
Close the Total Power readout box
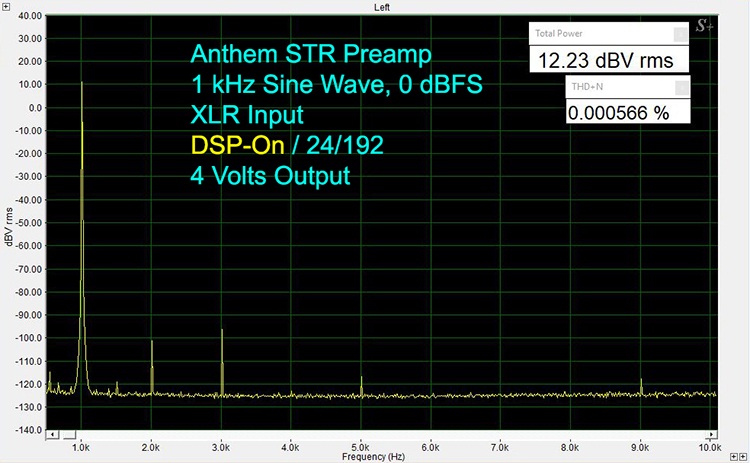[680, 33]
